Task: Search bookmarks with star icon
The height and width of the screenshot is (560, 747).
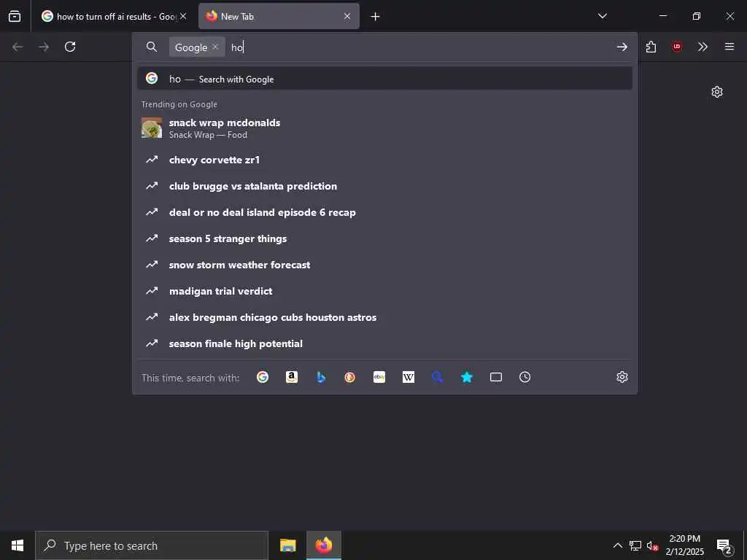Action: 467,377
